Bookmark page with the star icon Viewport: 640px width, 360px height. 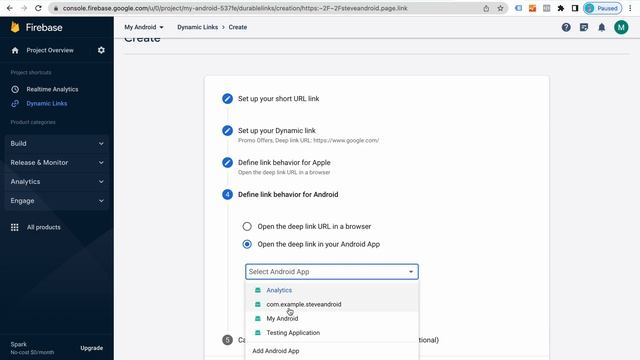500,8
